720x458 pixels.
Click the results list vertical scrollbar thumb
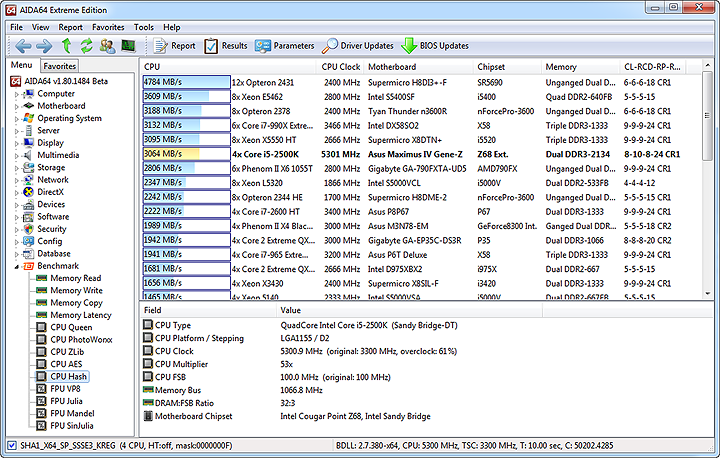[x=707, y=116]
